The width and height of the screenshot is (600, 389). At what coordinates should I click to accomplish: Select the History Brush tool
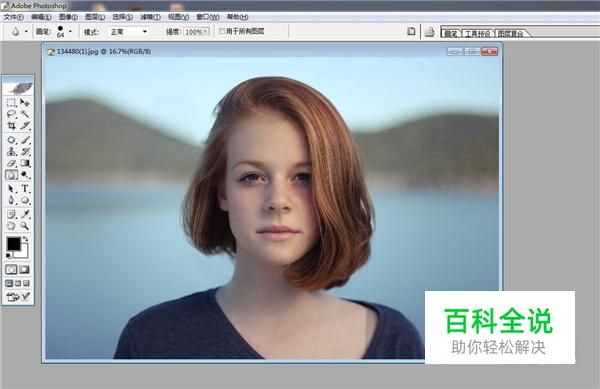point(25,151)
